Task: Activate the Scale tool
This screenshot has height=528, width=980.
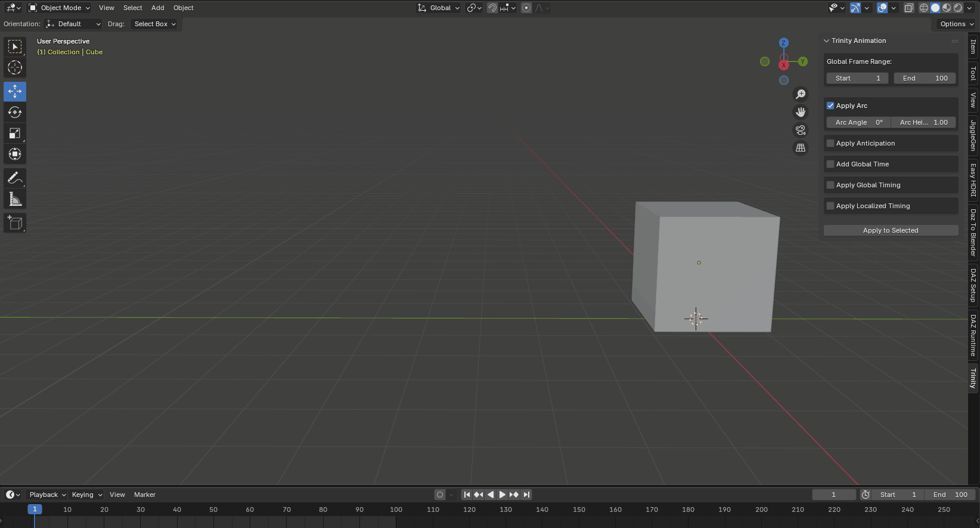Action: (x=15, y=133)
